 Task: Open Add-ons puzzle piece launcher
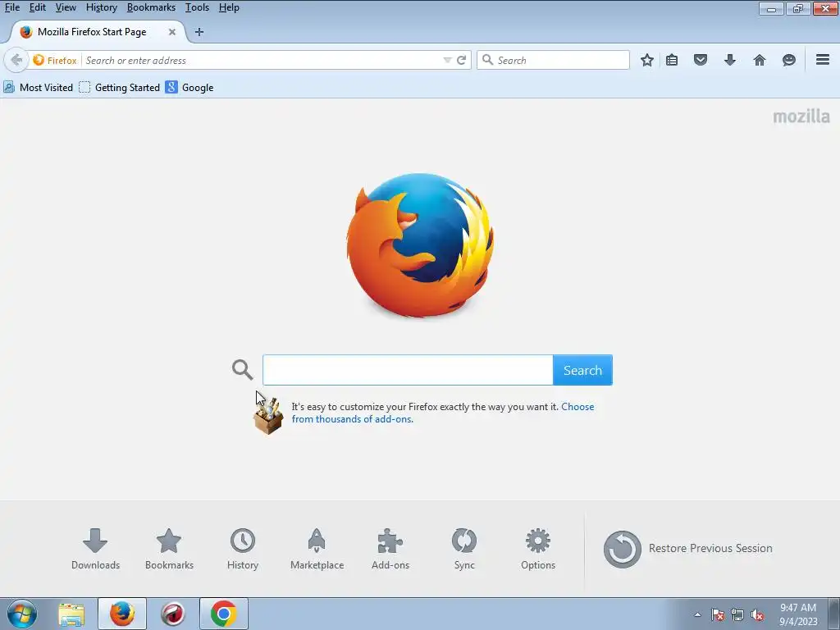coord(390,549)
